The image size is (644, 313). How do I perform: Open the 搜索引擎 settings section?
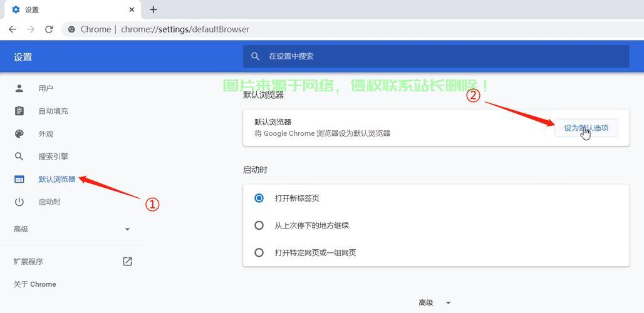pos(53,156)
